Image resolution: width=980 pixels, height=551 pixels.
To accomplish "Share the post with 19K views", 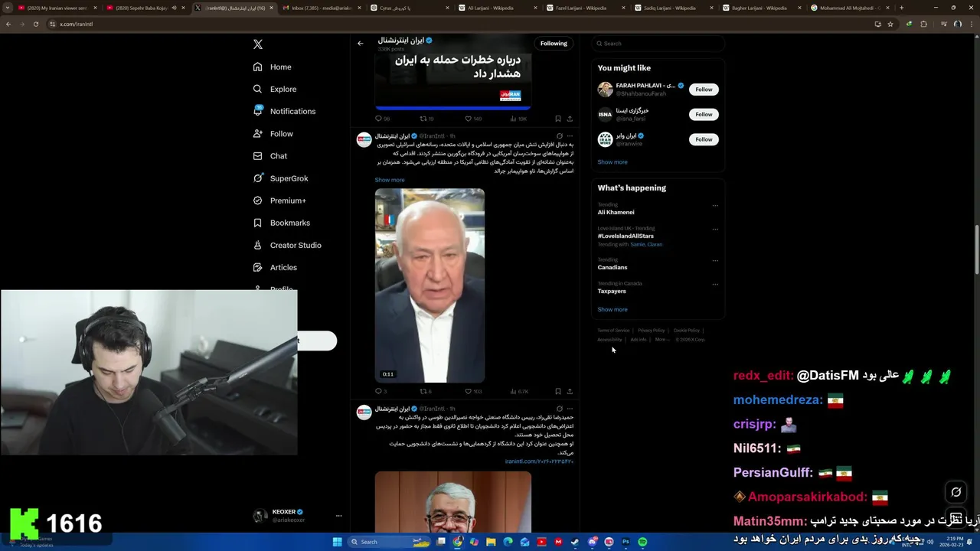I will click(570, 119).
